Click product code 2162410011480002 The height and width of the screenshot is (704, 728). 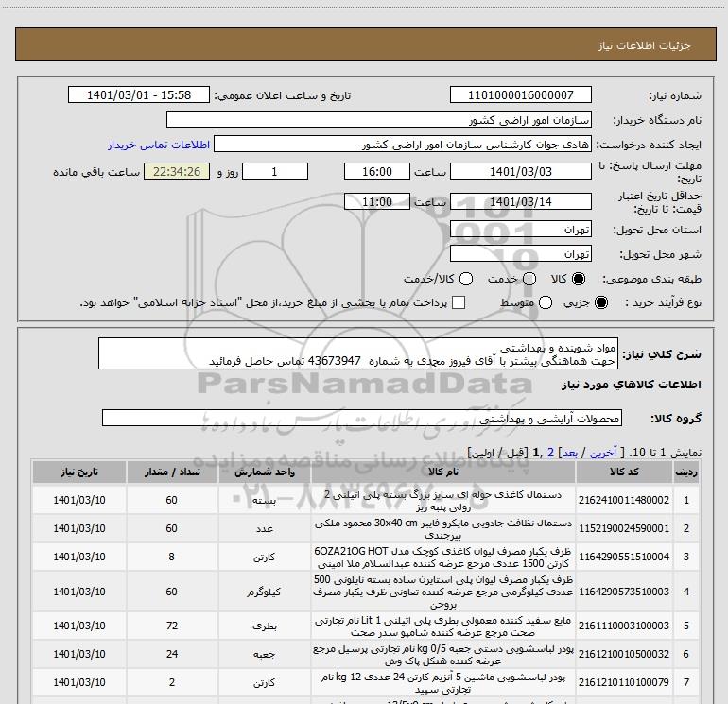(624, 500)
